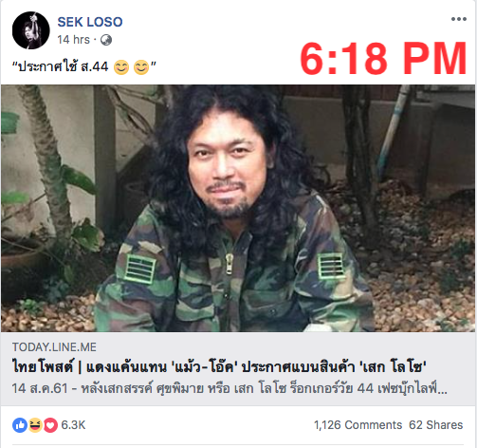477x448 pixels.
Task: Click the red 6:18 PM time overlay
Action: tap(383, 59)
